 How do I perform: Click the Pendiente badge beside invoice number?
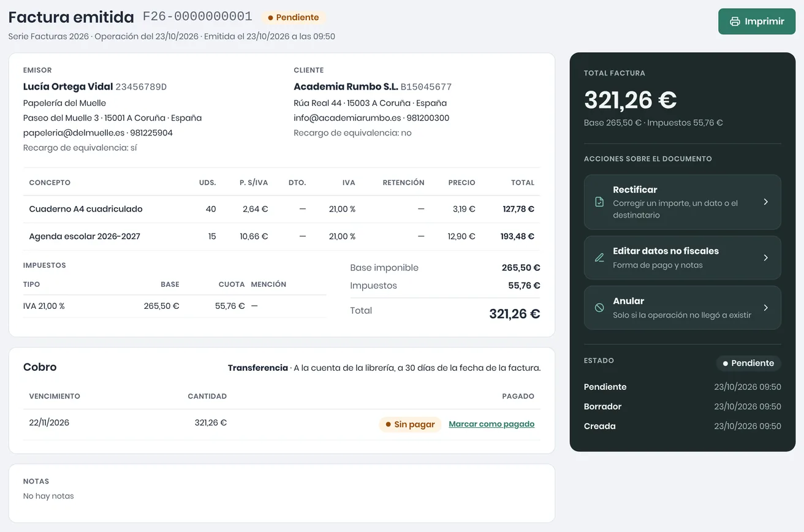click(x=294, y=18)
